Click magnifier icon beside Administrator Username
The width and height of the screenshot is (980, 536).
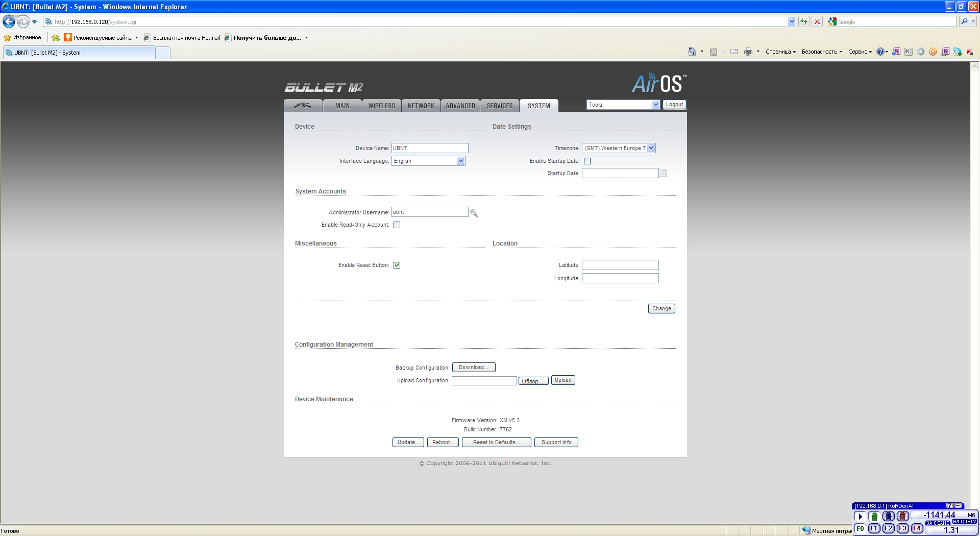click(474, 213)
